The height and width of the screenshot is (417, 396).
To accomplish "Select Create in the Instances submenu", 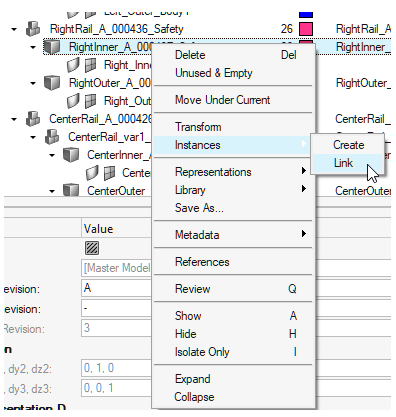I will (347, 145).
